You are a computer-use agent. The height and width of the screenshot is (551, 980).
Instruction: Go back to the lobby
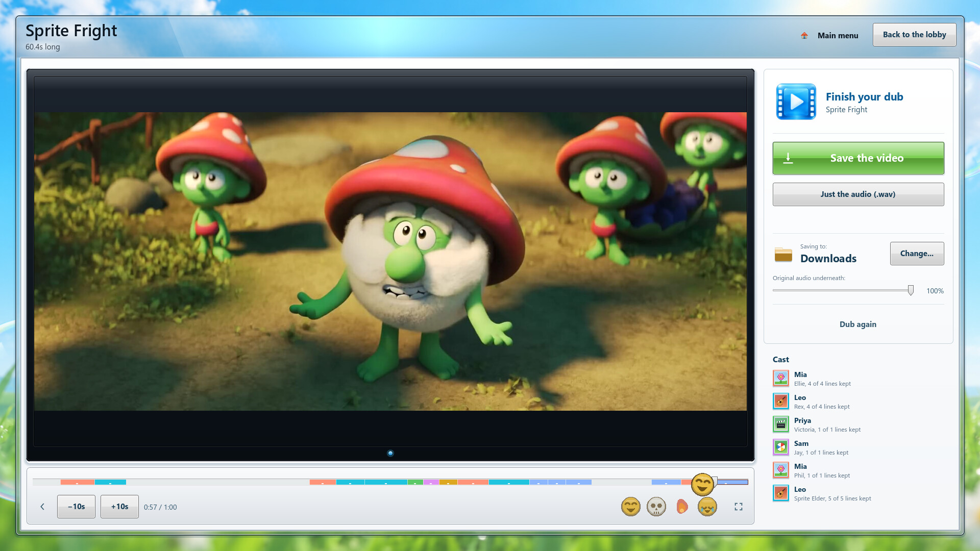pyautogui.click(x=915, y=35)
